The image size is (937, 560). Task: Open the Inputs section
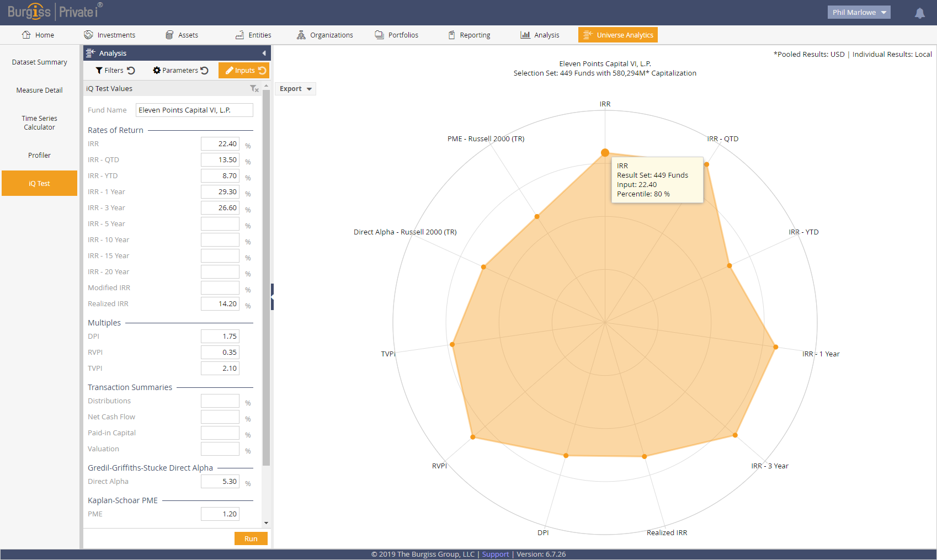240,71
